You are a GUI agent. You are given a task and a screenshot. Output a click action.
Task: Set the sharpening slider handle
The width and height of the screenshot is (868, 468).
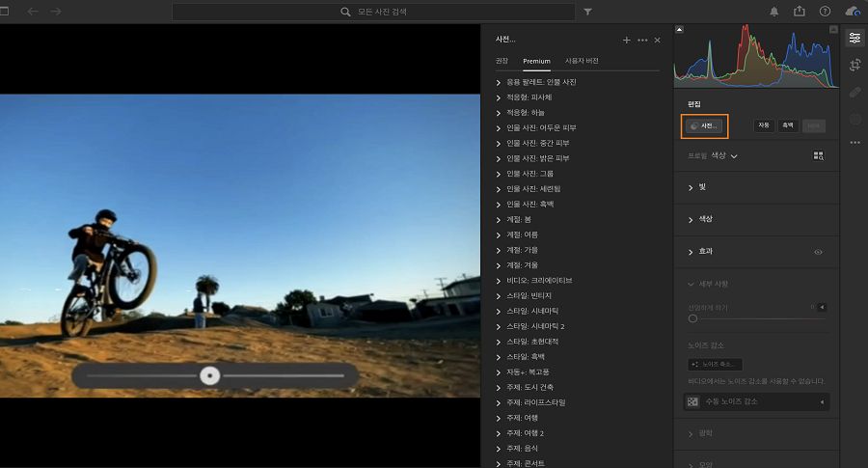[692, 318]
